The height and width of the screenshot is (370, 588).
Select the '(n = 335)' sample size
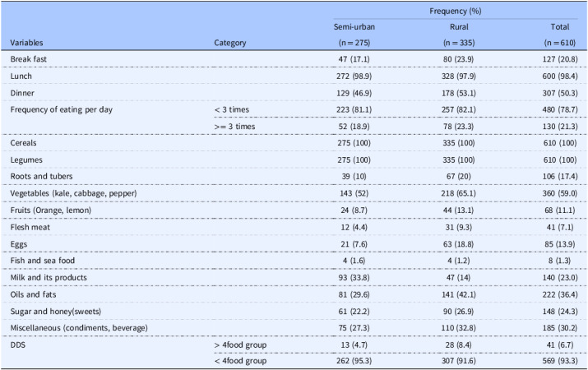(459, 43)
